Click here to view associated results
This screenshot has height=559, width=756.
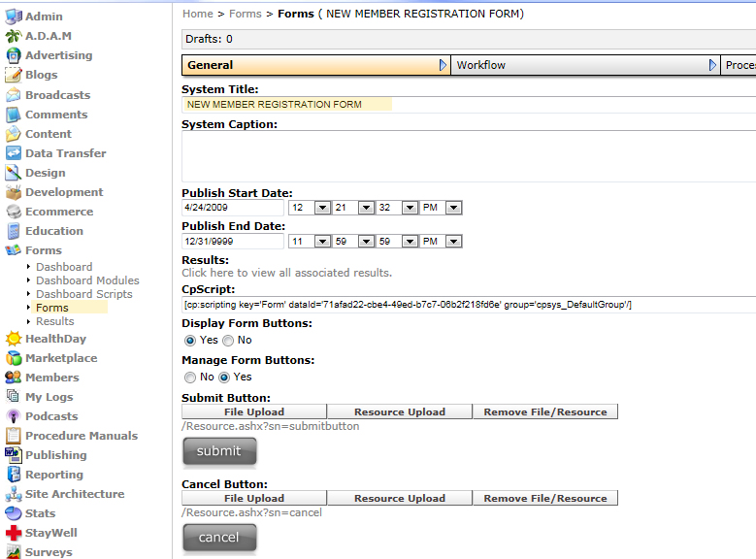(286, 273)
